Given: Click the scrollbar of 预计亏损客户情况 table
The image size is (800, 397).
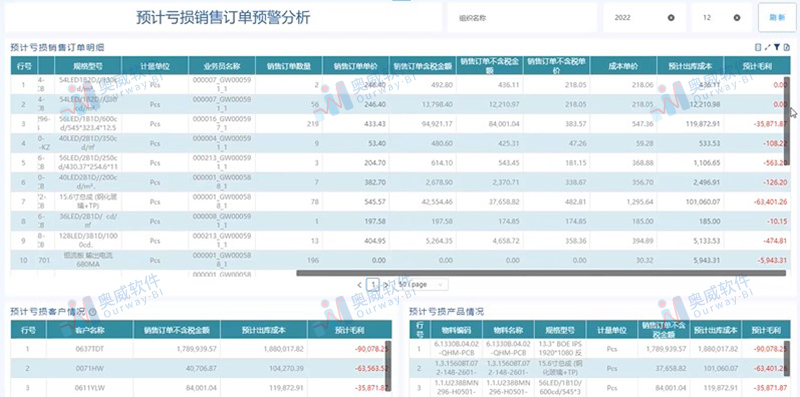Looking at the screenshot, I should tap(388, 366).
